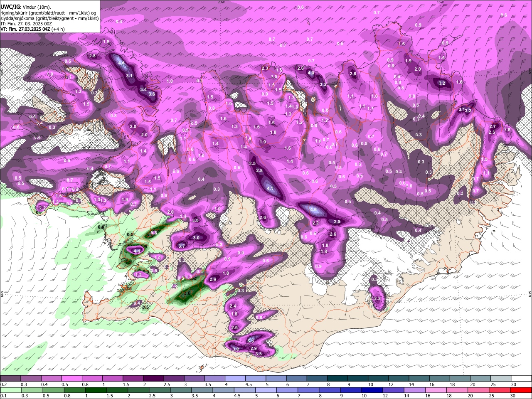Click the 'slydda/snjókoma' legend description line

coord(49,18)
